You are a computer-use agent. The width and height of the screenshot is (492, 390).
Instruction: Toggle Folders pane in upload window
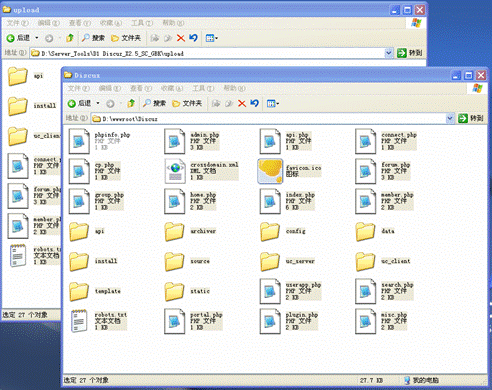click(126, 38)
